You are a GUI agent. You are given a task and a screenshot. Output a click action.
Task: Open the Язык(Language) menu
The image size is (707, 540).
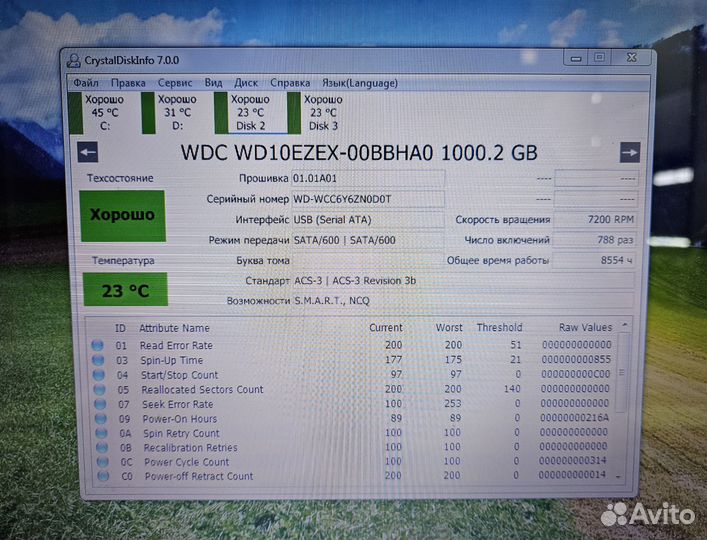(x=359, y=83)
